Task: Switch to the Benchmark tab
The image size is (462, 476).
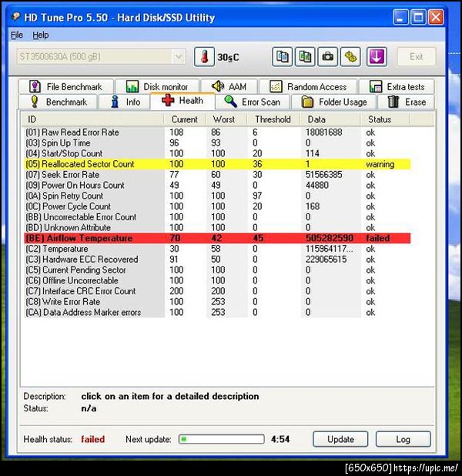Action: click(58, 102)
